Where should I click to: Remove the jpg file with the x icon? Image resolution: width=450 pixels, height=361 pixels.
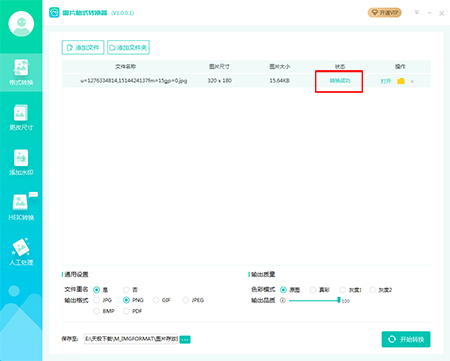412,81
